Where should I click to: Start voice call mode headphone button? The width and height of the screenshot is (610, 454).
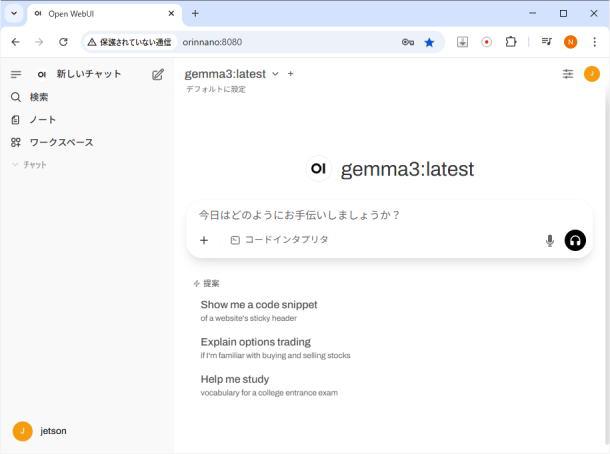[x=575, y=240]
